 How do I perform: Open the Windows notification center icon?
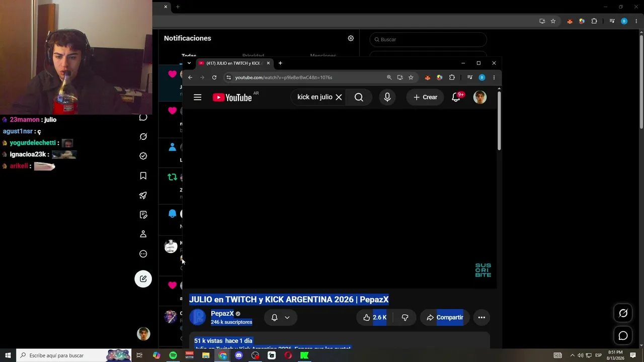pyautogui.click(x=633, y=355)
